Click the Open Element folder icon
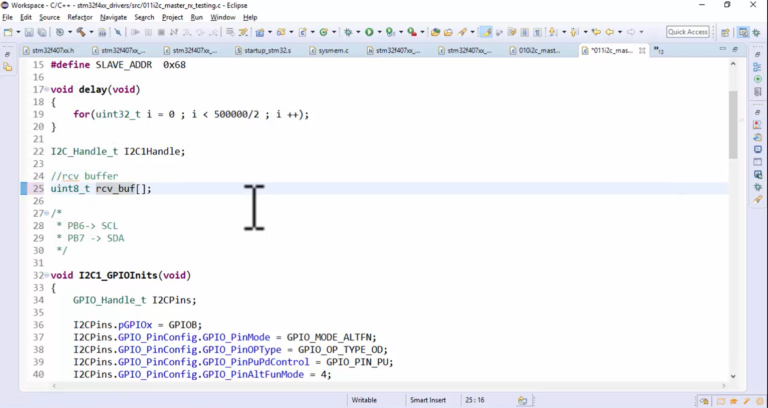Viewport: 768px width, 408px height. [435, 32]
